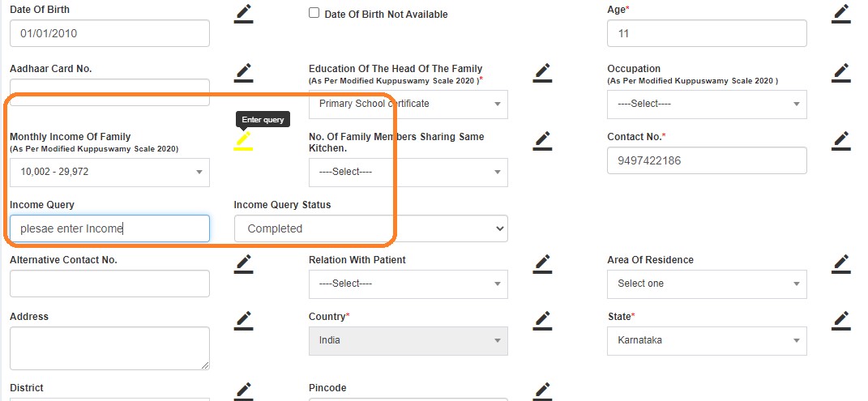
Task: Open the Occupation select dropdown
Action: (x=706, y=105)
